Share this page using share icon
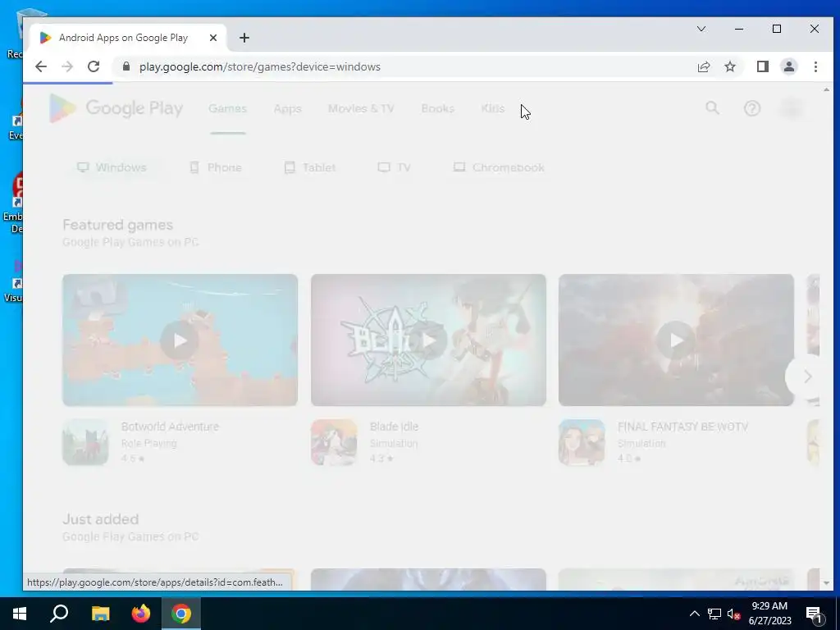The height and width of the screenshot is (630, 840). pos(703,66)
